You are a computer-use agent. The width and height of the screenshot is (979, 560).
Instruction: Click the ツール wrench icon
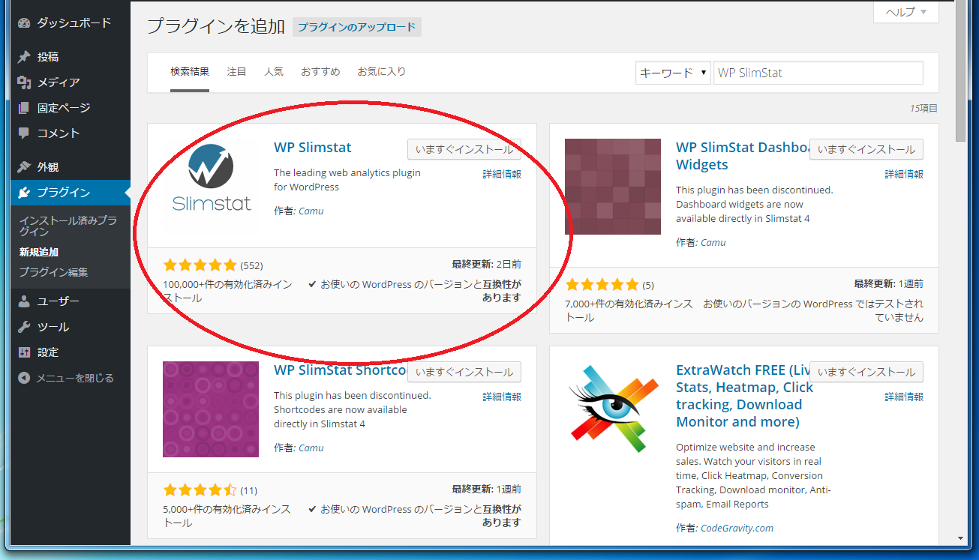[24, 327]
